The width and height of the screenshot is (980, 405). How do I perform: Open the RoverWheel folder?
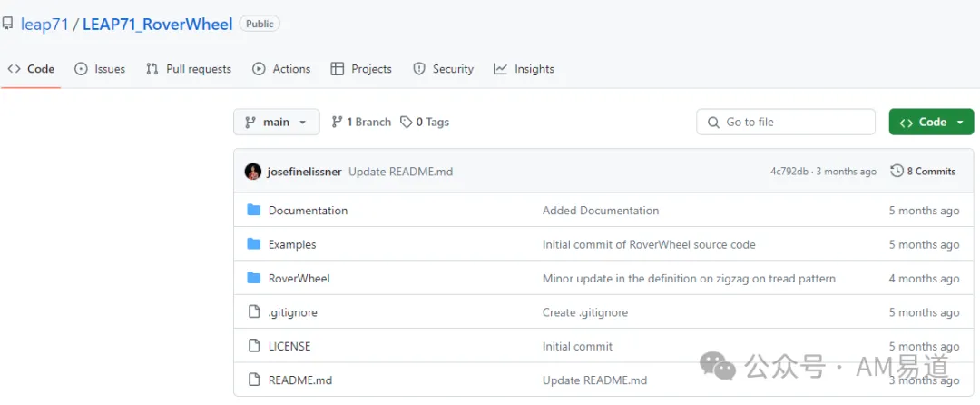[x=299, y=278]
